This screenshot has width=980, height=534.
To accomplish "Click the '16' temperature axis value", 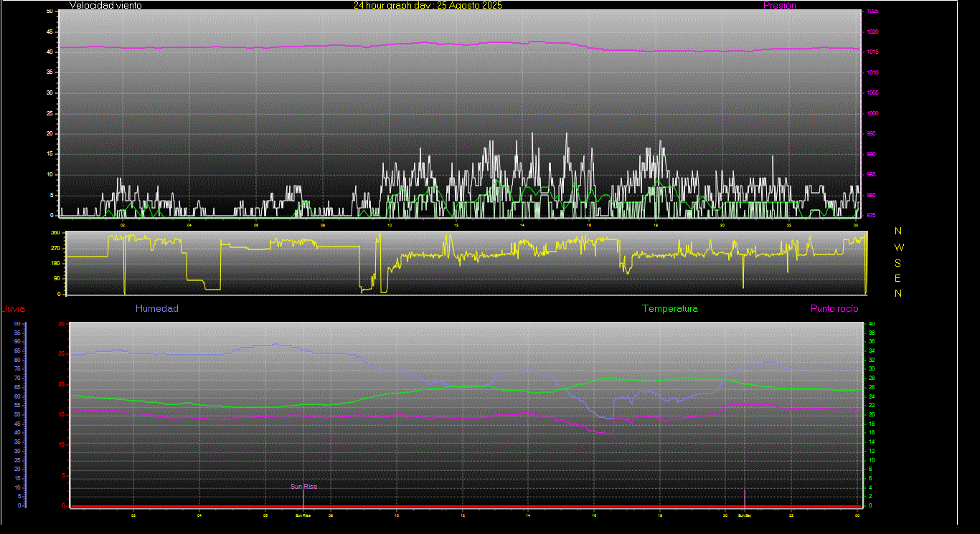I will pyautogui.click(x=872, y=433).
